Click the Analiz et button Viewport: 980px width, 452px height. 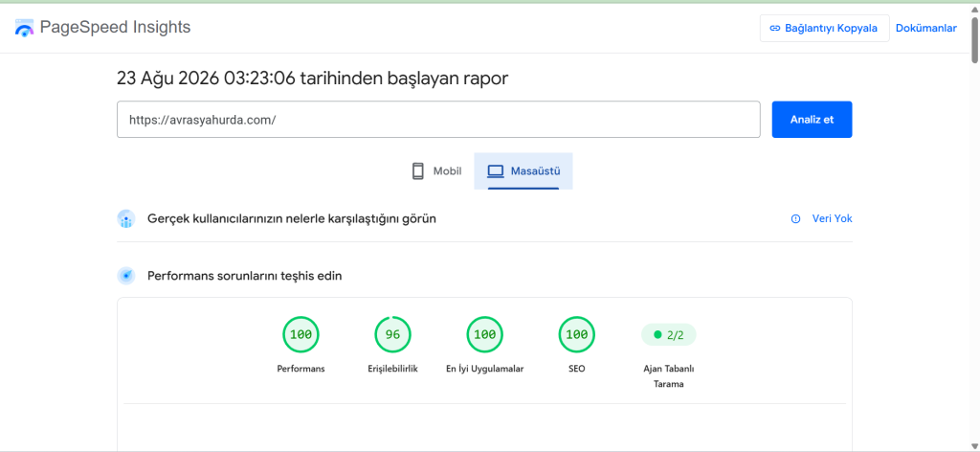(x=812, y=120)
